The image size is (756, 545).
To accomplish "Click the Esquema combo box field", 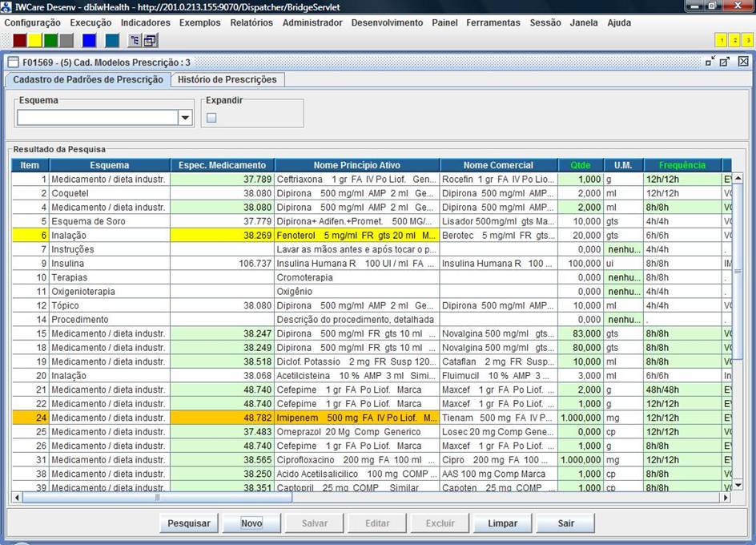I will click(x=96, y=118).
